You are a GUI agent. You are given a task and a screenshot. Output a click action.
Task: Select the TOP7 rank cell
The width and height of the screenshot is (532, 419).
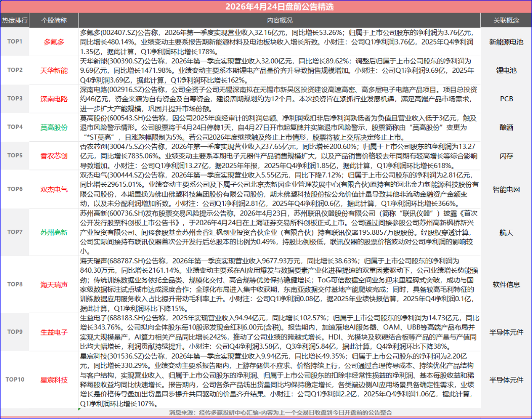coord(15,232)
